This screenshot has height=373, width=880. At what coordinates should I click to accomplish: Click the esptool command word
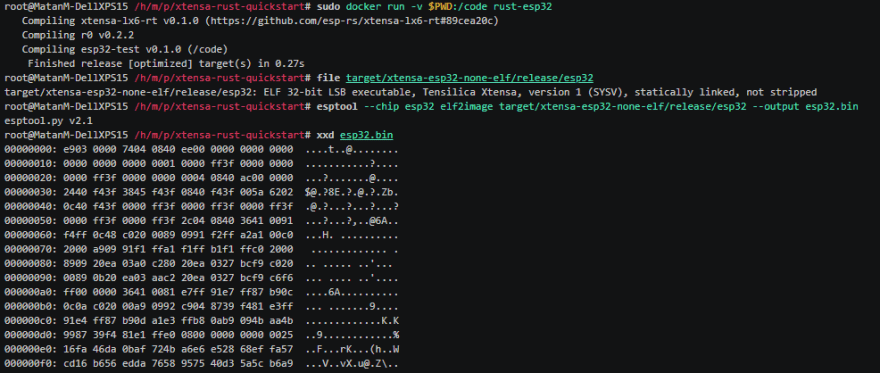(x=337, y=107)
